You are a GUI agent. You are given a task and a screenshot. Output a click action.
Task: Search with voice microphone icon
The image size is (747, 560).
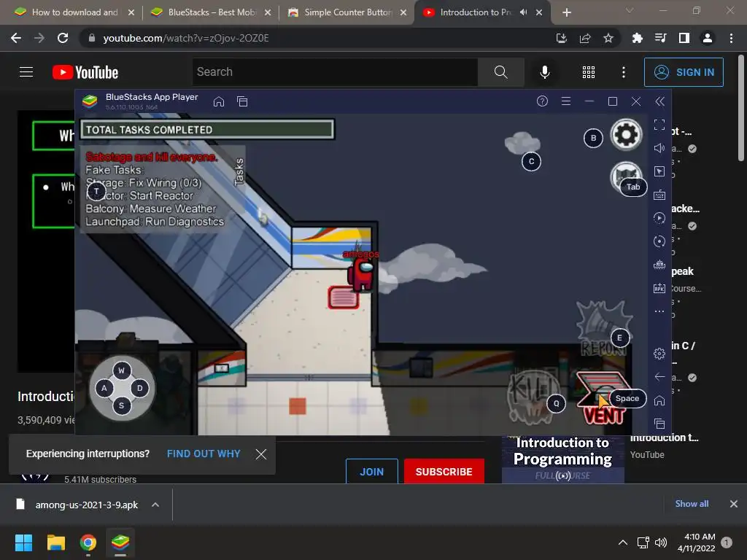[x=545, y=72]
